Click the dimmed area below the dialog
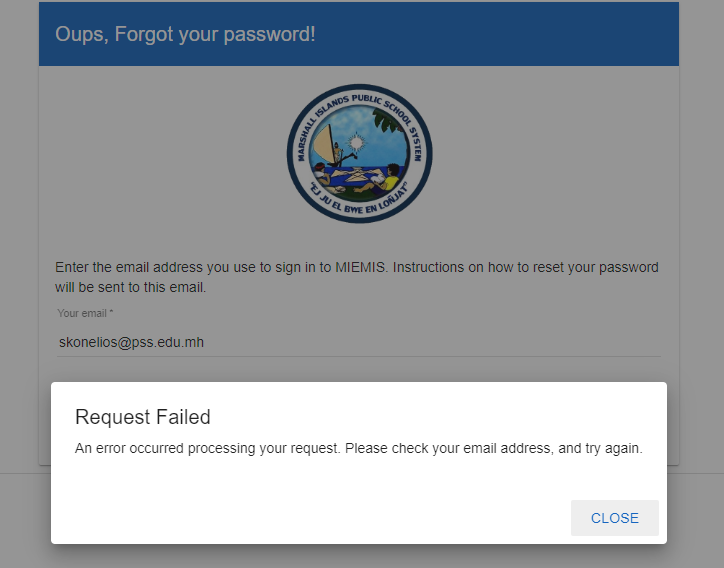 click(x=359, y=556)
